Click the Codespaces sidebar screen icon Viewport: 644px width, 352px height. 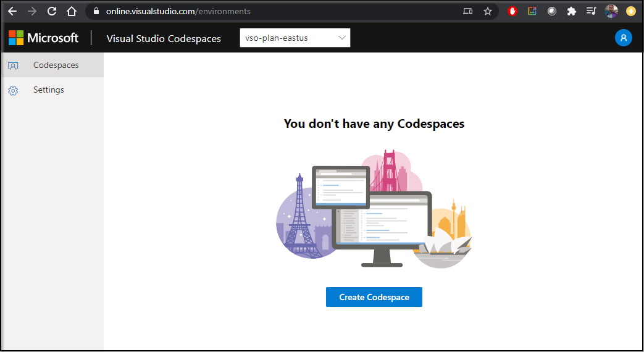(13, 65)
